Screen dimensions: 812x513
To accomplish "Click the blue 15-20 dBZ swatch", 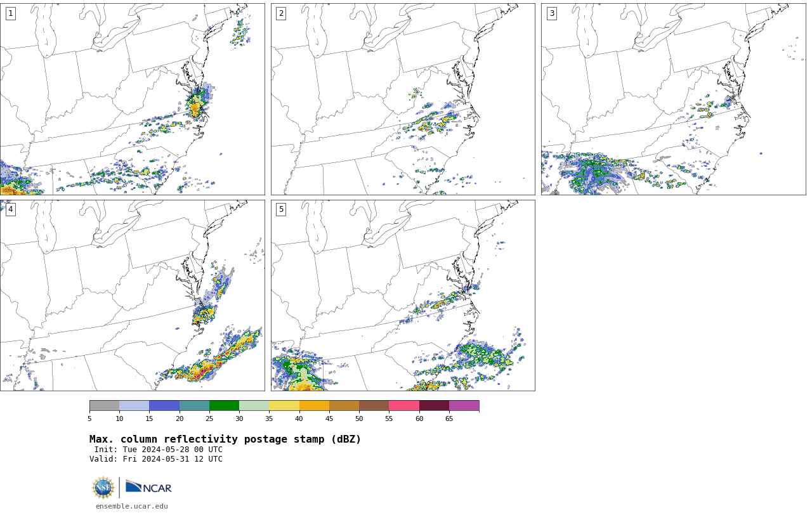I will click(164, 406).
